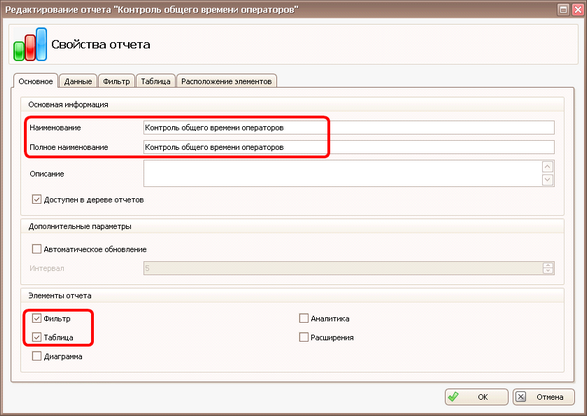Increase the Интервал spinner value
Image resolution: width=587 pixels, height=416 pixels.
[x=548, y=265]
